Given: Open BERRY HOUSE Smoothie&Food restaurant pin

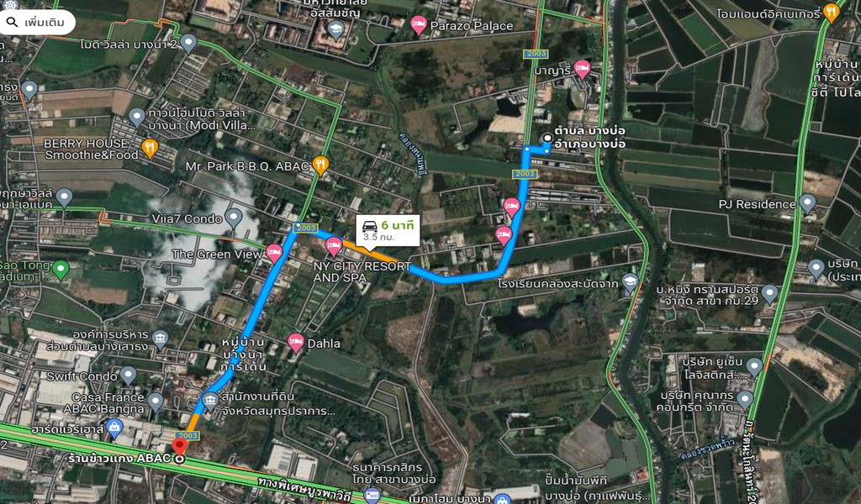Looking at the screenshot, I should (x=150, y=148).
